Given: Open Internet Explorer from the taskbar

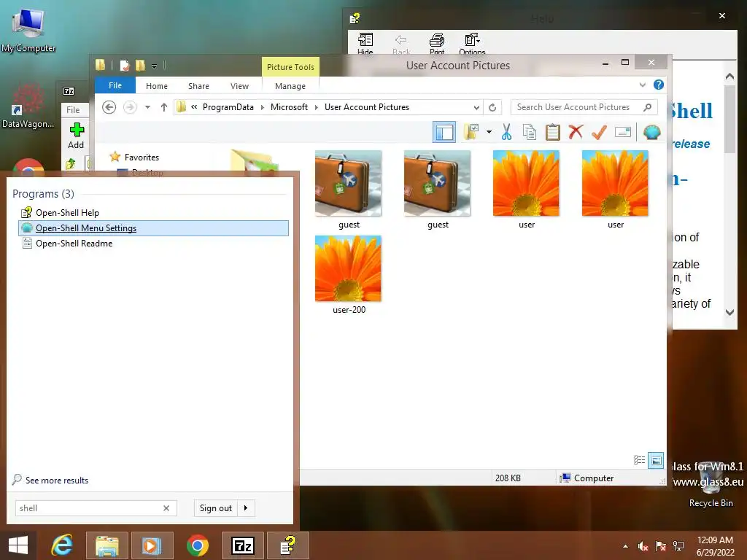Looking at the screenshot, I should pyautogui.click(x=63, y=545).
